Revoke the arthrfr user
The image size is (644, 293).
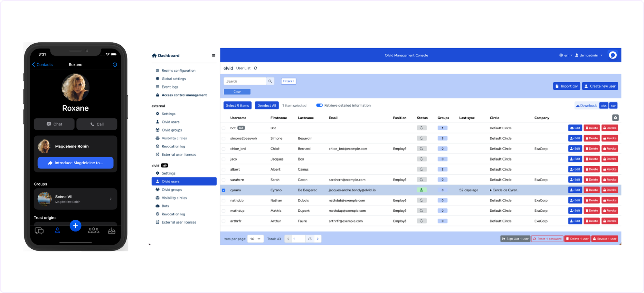pos(610,221)
